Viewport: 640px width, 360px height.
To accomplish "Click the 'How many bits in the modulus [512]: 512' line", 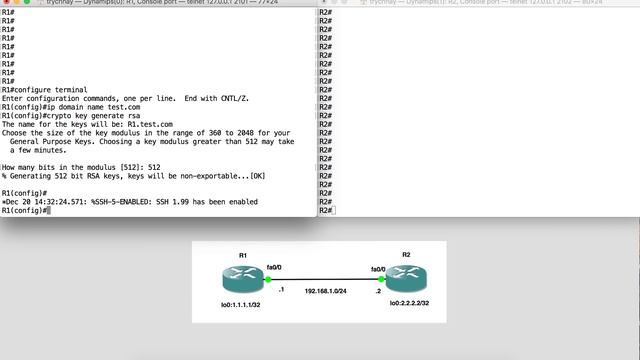I will [81, 167].
